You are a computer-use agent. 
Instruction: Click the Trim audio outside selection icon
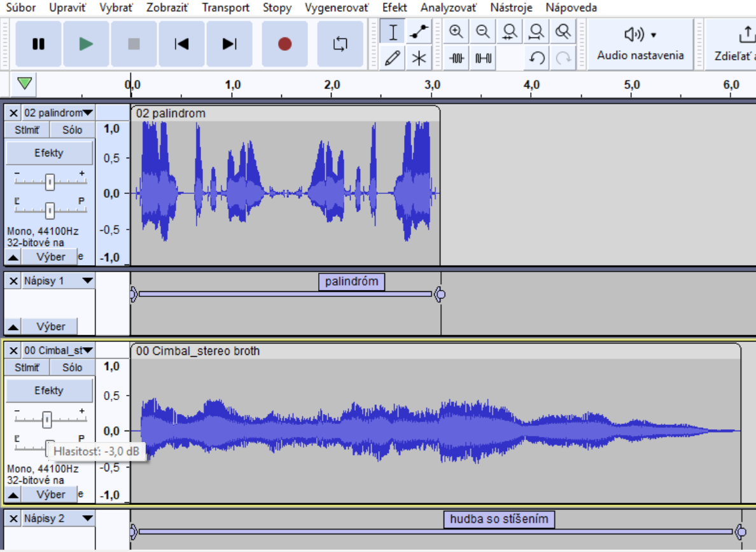pos(457,59)
